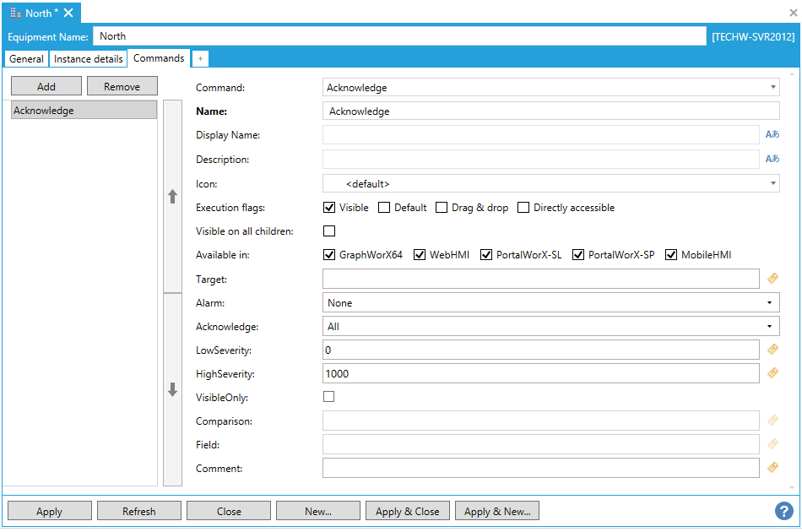Select Acknowledge in the commands list
The height and width of the screenshot is (532, 802).
pyautogui.click(x=84, y=111)
